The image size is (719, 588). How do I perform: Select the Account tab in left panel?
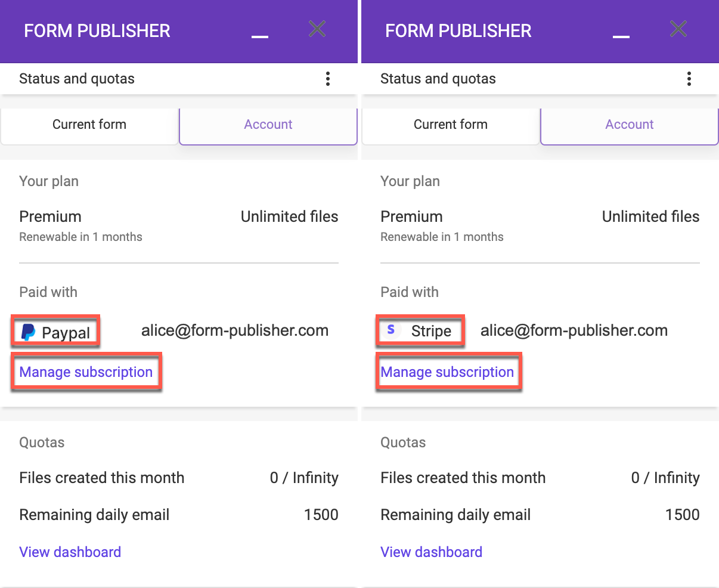point(268,125)
